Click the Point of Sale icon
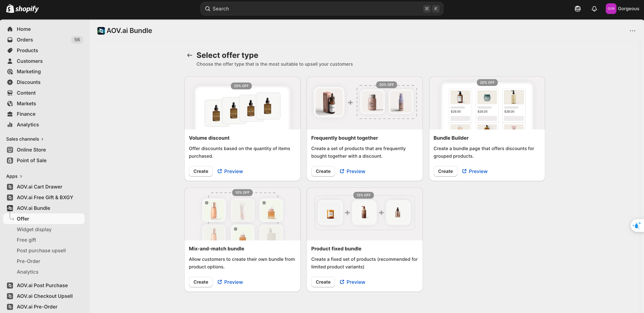Image resolution: width=644 pixels, height=313 pixels. (10, 161)
